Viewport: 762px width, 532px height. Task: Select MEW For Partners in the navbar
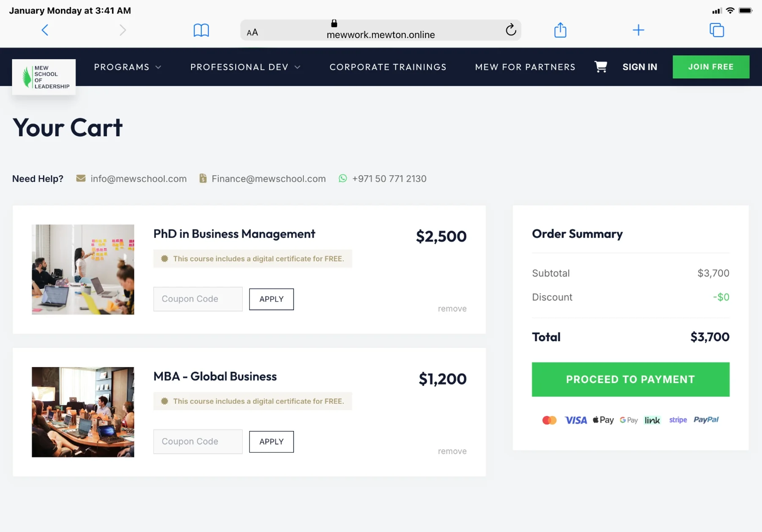(x=525, y=67)
